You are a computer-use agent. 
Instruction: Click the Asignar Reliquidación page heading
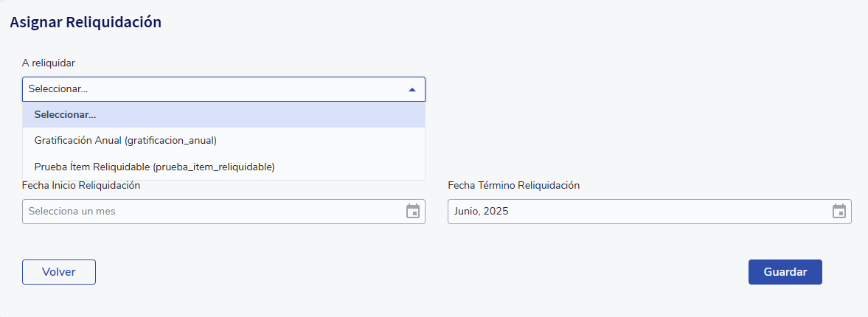[86, 22]
